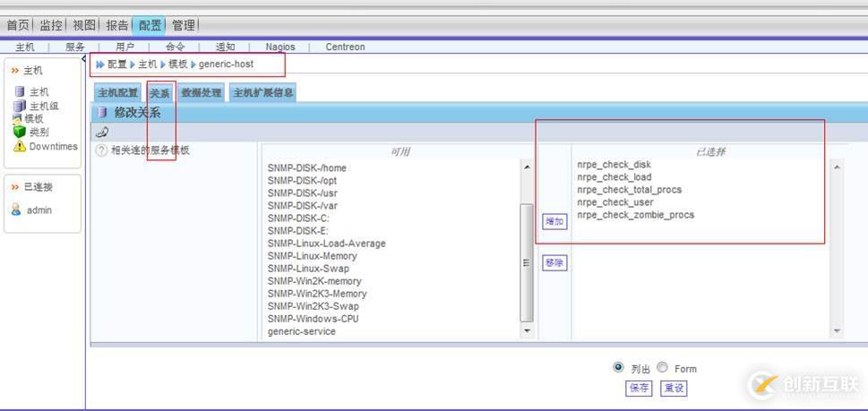Switch to the 主机扩展信息 tab

click(x=263, y=92)
